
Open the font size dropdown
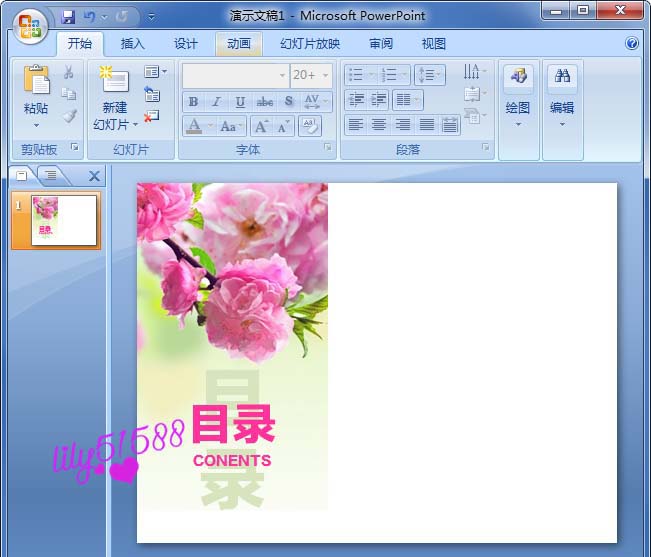point(325,76)
